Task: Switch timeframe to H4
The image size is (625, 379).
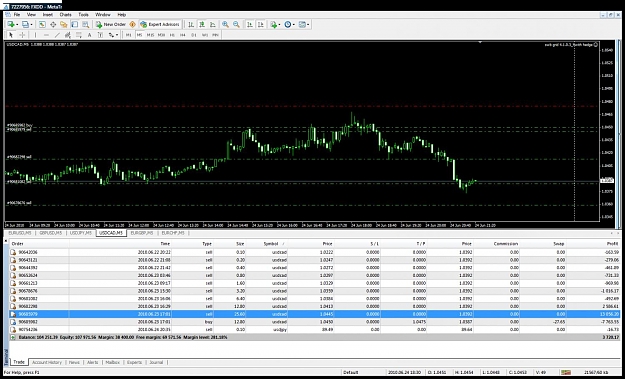Action: click(183, 35)
